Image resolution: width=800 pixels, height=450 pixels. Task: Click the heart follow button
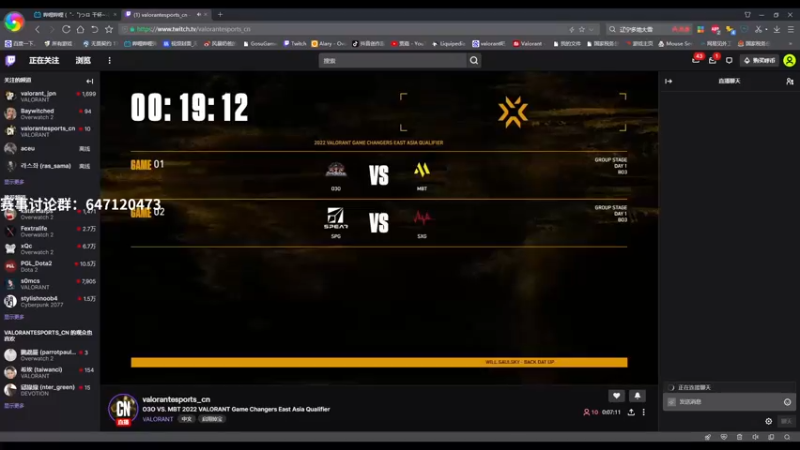coord(616,396)
